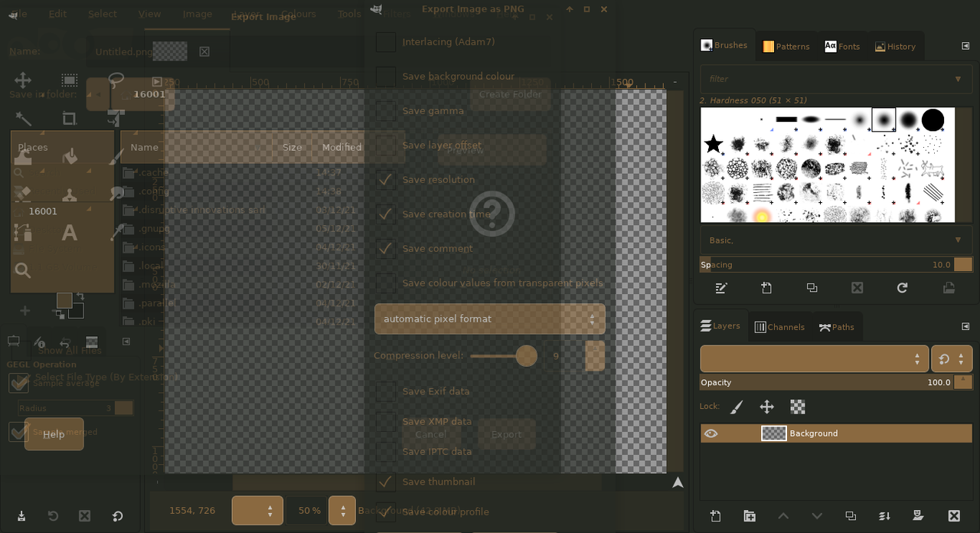The height and width of the screenshot is (533, 980).
Task: Switch to the Patterns tab
Action: pos(786,47)
